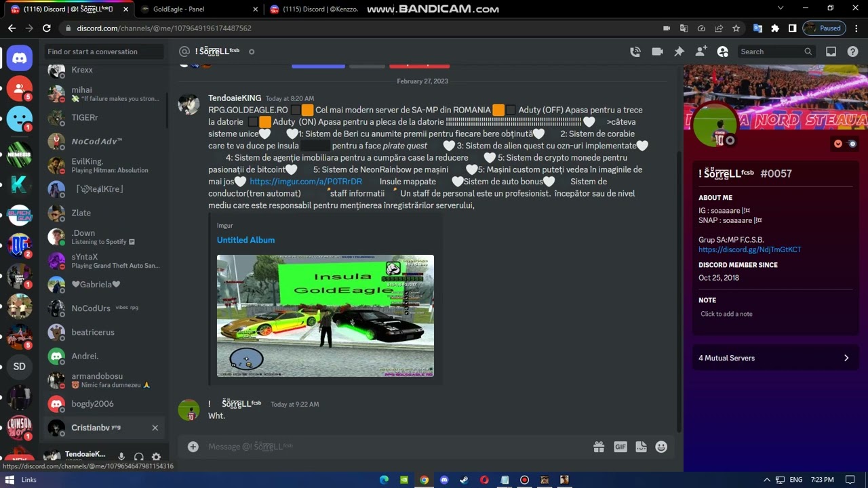Screen dimensions: 868x488
Task: Hide the user profile panel
Action: pyautogui.click(x=723, y=52)
